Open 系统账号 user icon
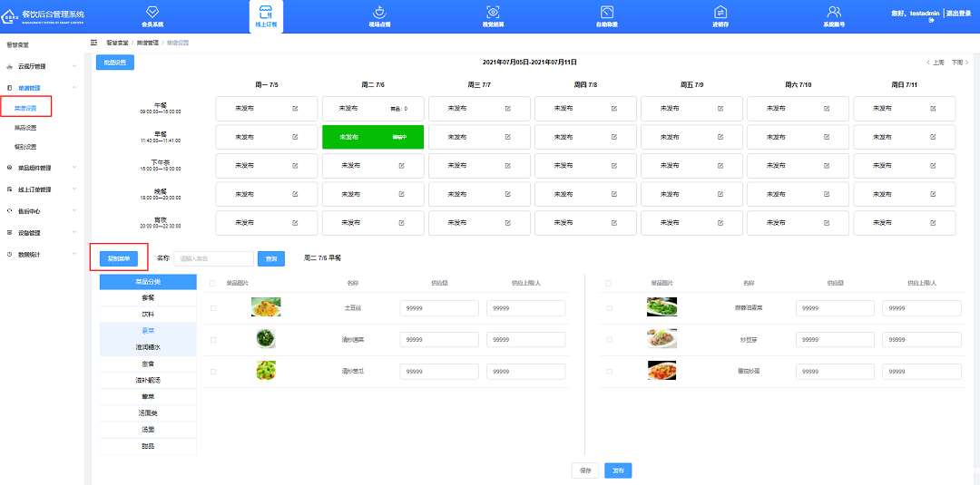The width and height of the screenshot is (980, 485). tap(834, 13)
